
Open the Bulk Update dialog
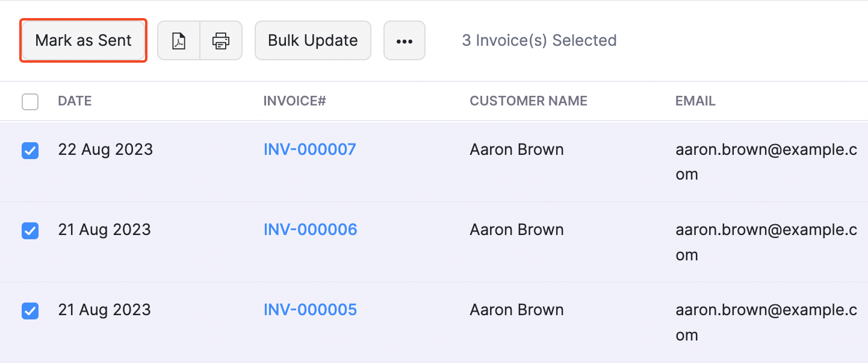click(x=312, y=40)
